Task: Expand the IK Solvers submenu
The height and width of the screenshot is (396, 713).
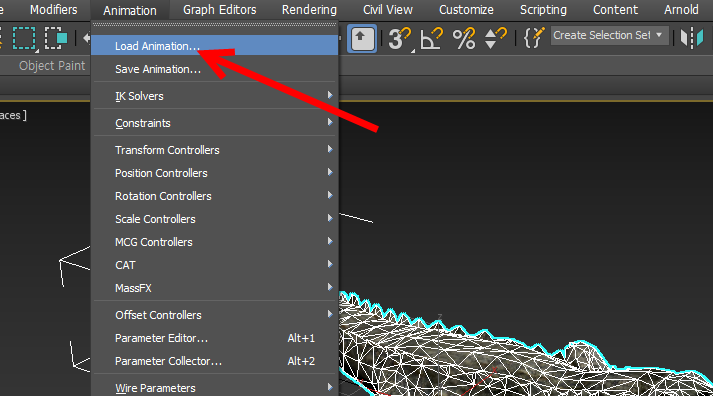Action: click(x=215, y=96)
